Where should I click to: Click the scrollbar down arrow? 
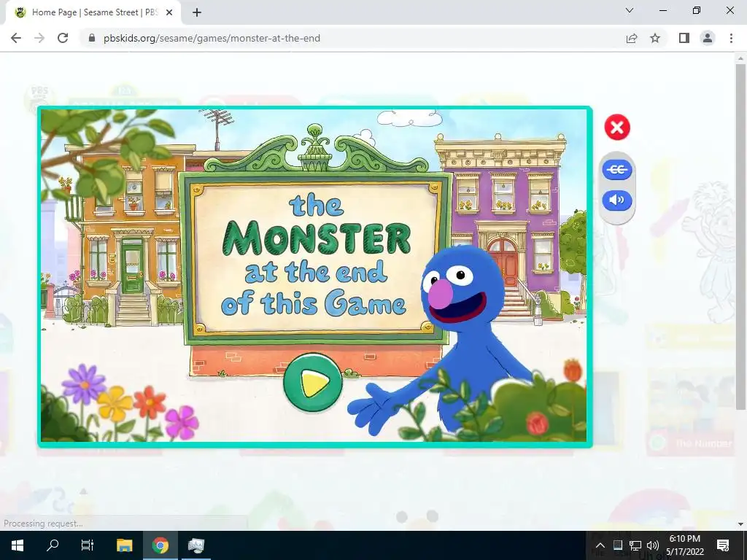point(740,524)
